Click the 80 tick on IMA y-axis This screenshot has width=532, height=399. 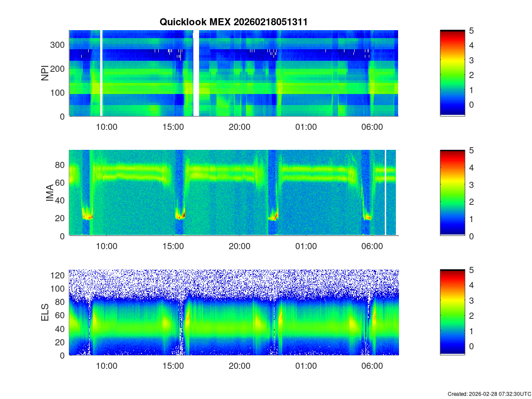tap(60, 165)
